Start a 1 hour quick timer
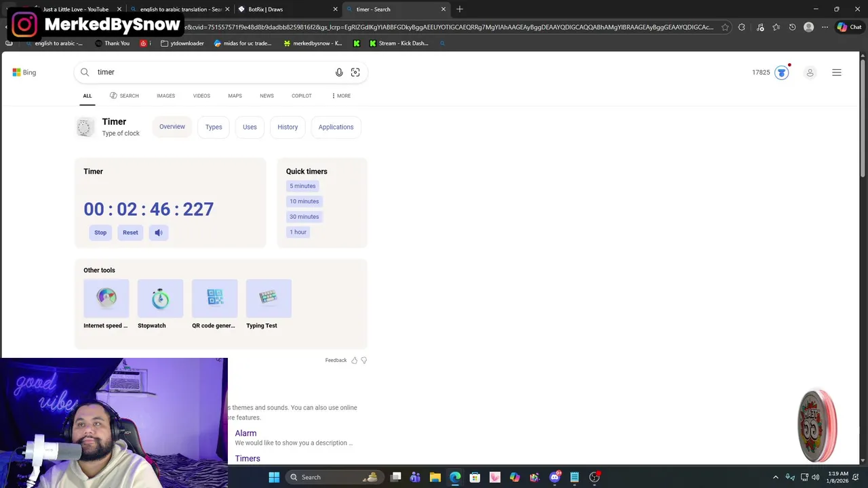Image resolution: width=868 pixels, height=488 pixels. [x=298, y=232]
